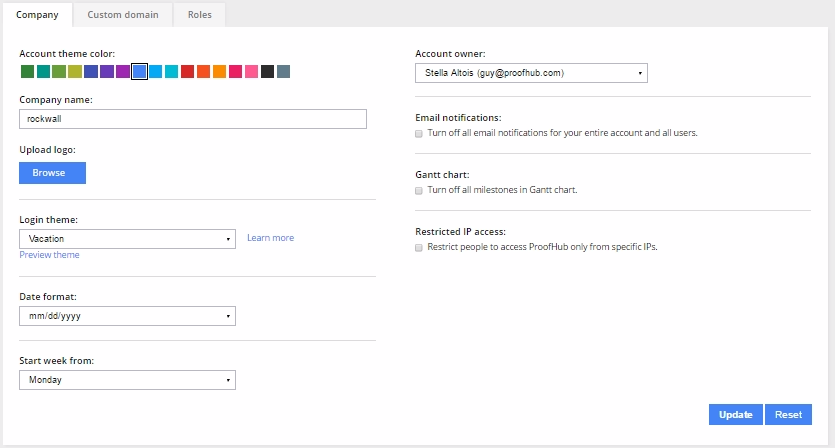The width and height of the screenshot is (835, 448).
Task: Pick the crimson pink theme swatch
Action: (x=235, y=71)
